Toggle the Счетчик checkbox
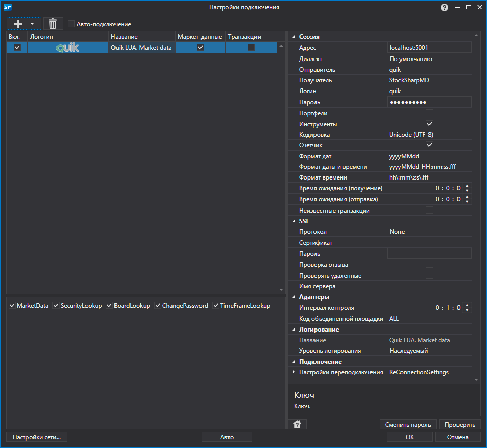Image resolution: width=487 pixels, height=448 pixels. (429, 145)
